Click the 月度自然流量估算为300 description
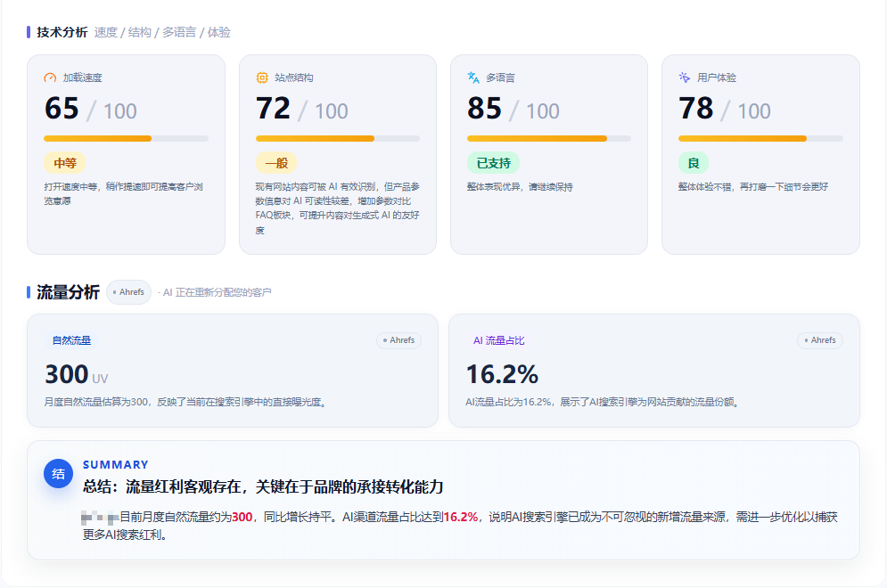This screenshot has height=588, width=887. (x=185, y=402)
